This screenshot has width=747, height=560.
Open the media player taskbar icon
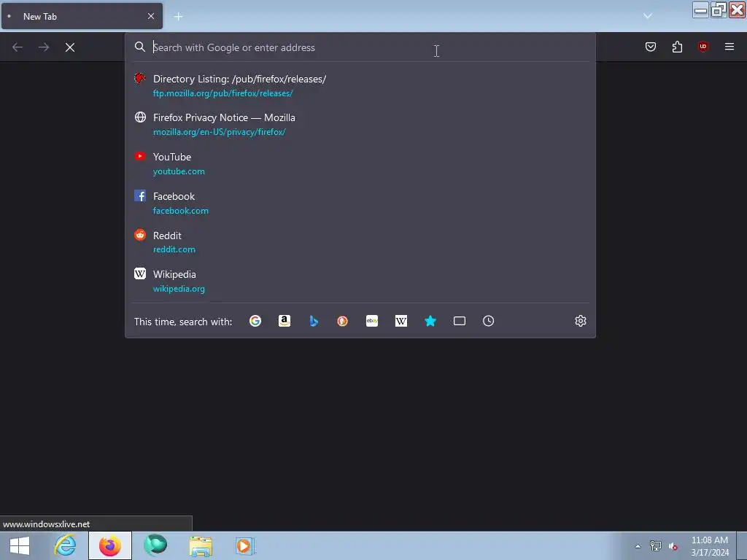tap(245, 545)
